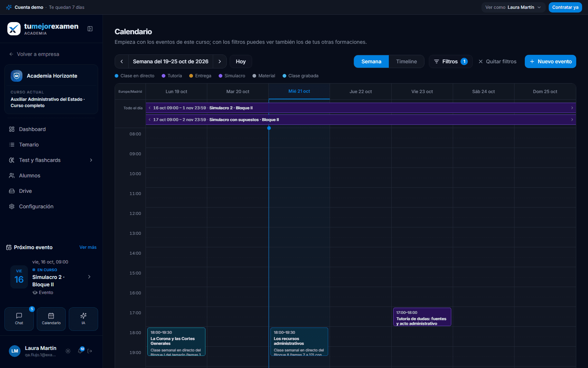Viewport: 588px width, 368px height.
Task: Open IA assistant shortcut
Action: click(83, 319)
